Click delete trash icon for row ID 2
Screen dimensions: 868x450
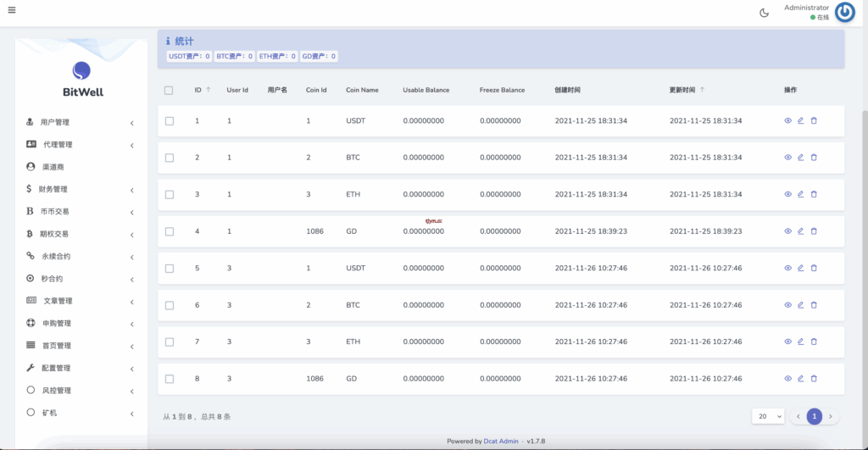click(814, 158)
